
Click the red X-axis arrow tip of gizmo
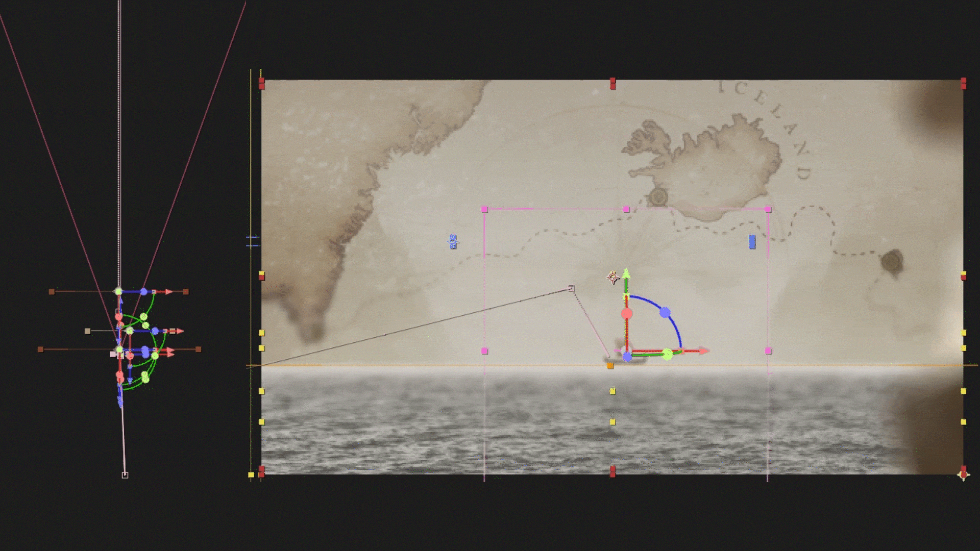704,350
